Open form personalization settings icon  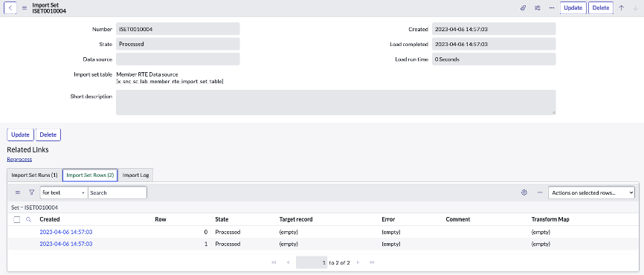537,7
